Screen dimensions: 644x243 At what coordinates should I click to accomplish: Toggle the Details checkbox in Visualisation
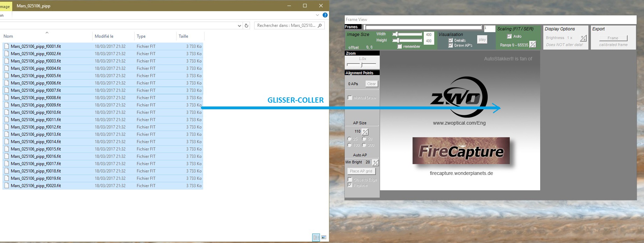(x=451, y=40)
